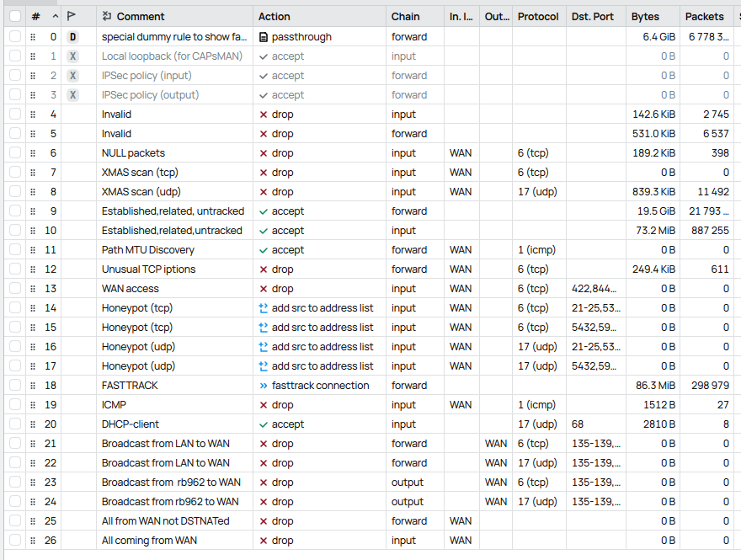Check the box for rule 6 NULL packets
This screenshot has height=560, width=741.
click(x=14, y=153)
